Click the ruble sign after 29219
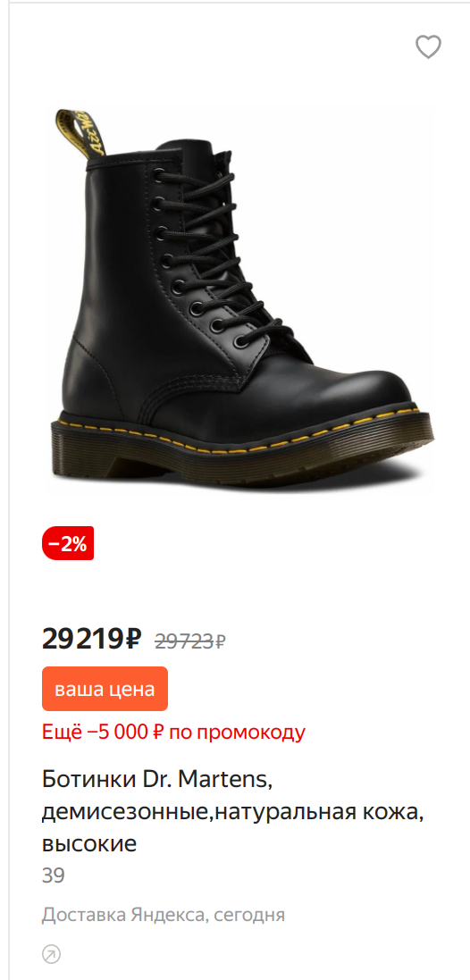This screenshot has height=980, width=470. (133, 639)
